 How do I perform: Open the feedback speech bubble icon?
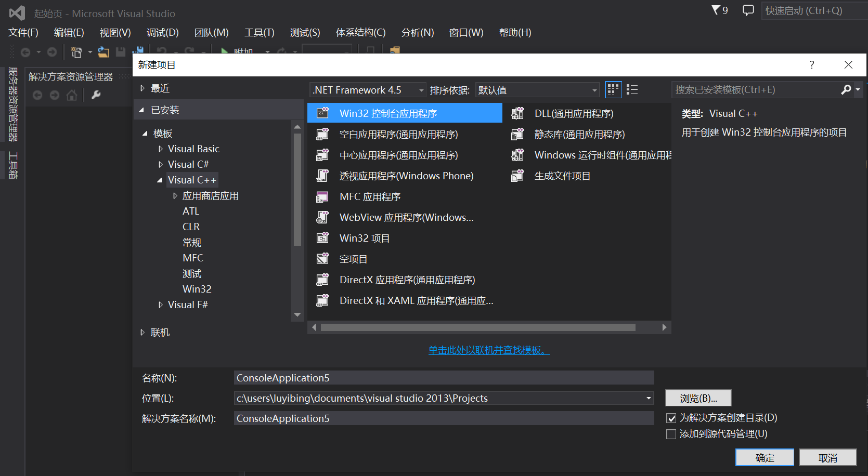[x=748, y=10]
